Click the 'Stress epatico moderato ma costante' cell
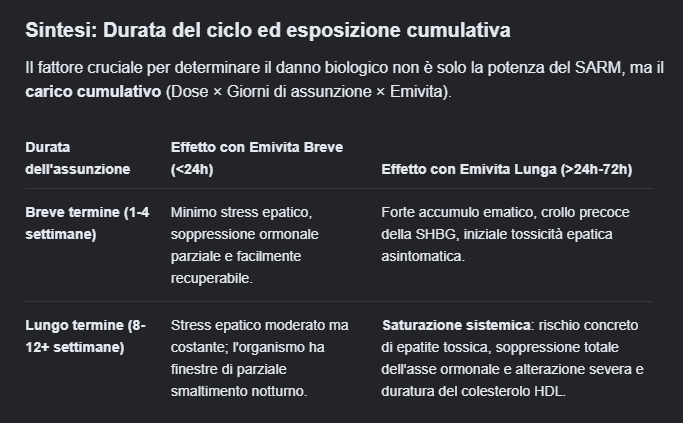 [x=260, y=358]
